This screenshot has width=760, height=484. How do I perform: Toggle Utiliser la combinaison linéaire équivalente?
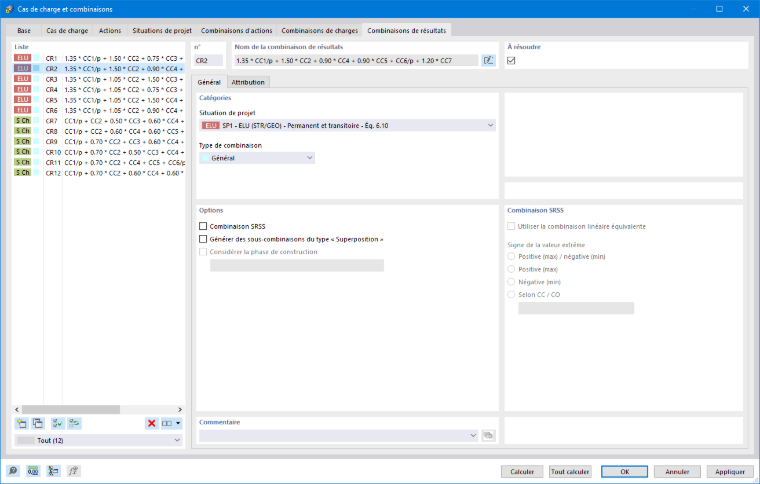511,226
